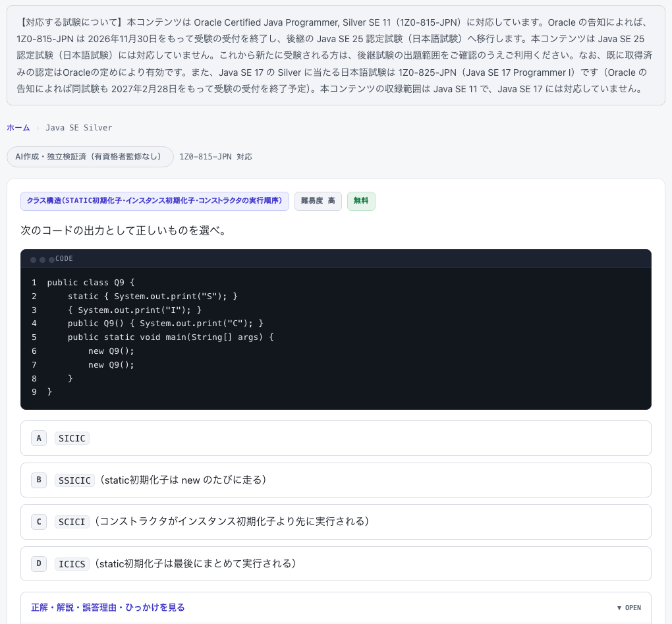Choose answer option A SICIC
This screenshot has width=672, height=624.
coord(336,438)
